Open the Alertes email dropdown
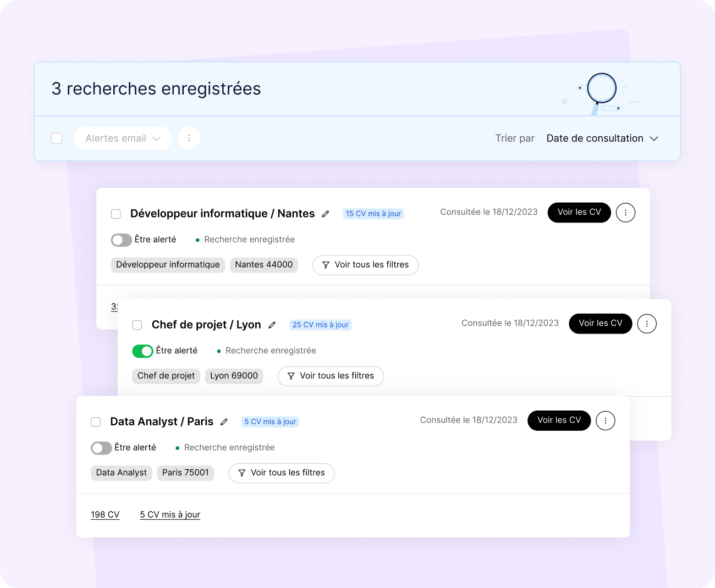The width and height of the screenshot is (715, 588). pos(123,138)
